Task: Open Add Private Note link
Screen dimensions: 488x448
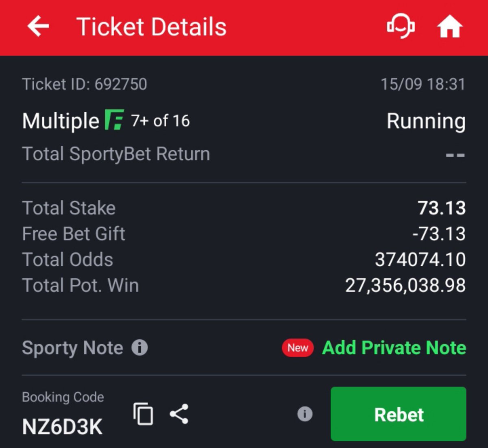Action: [394, 348]
